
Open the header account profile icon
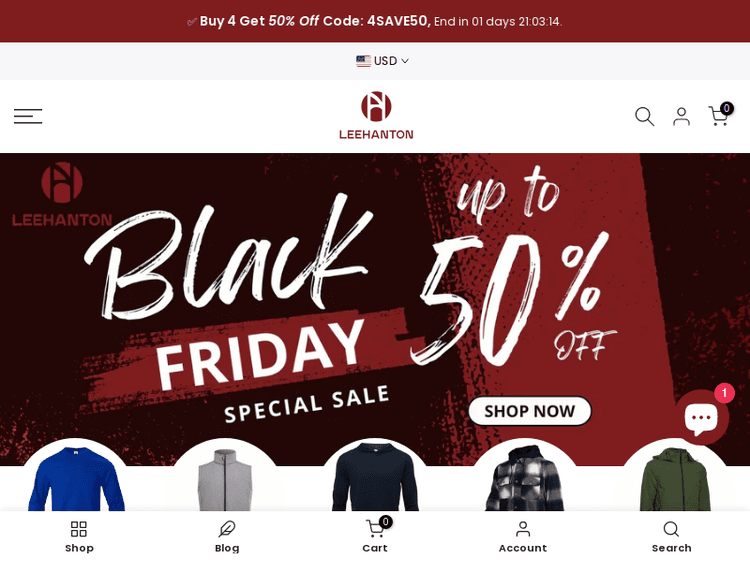tap(681, 116)
